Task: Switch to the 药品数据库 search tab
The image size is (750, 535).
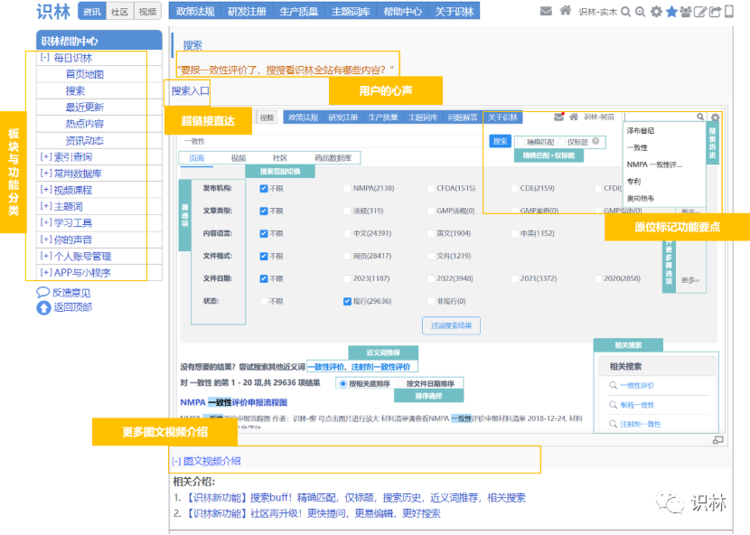Action: pyautogui.click(x=333, y=158)
